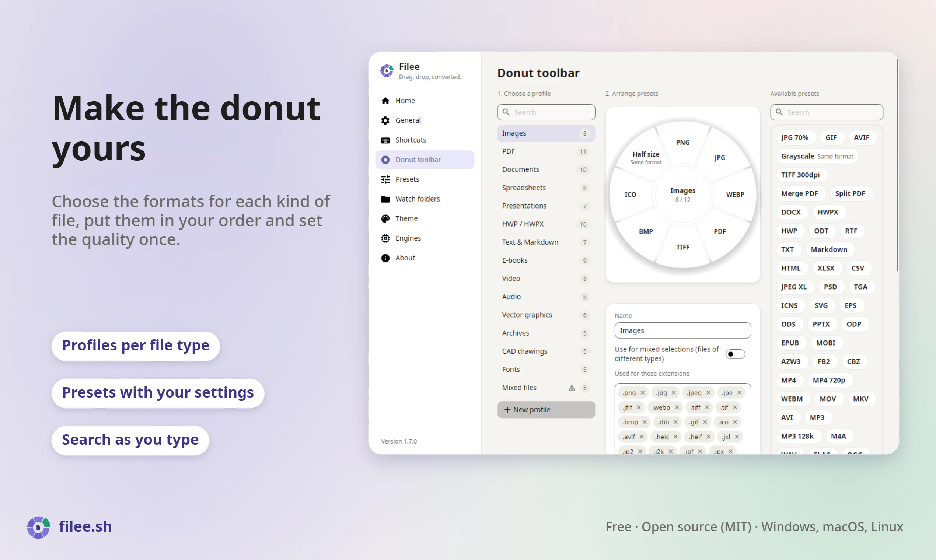This screenshot has height=560, width=936.
Task: Select the Spreadsheets profile
Action: click(x=546, y=188)
